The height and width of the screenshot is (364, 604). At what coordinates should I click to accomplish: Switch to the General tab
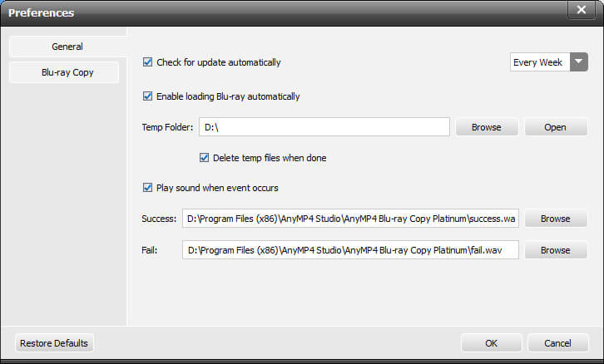(67, 47)
